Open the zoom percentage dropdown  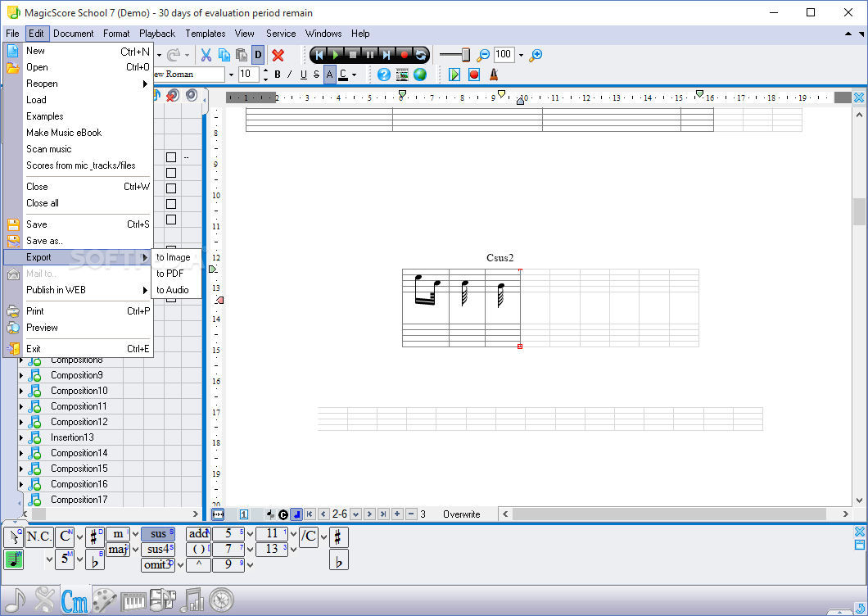tap(521, 55)
